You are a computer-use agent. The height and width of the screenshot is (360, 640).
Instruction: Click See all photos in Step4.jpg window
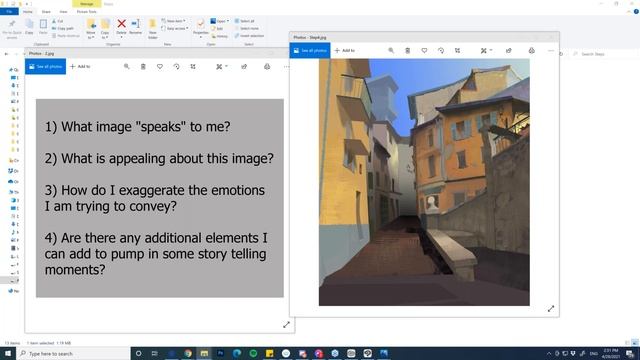point(310,51)
